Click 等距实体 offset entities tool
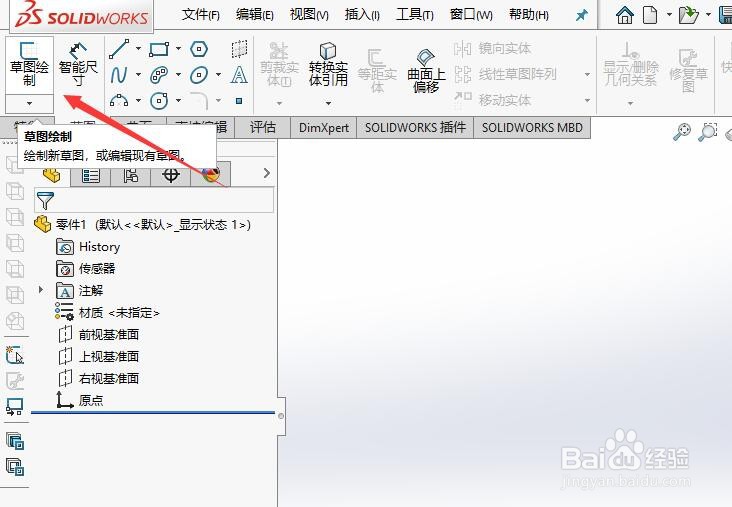This screenshot has width=732, height=507. point(377,70)
